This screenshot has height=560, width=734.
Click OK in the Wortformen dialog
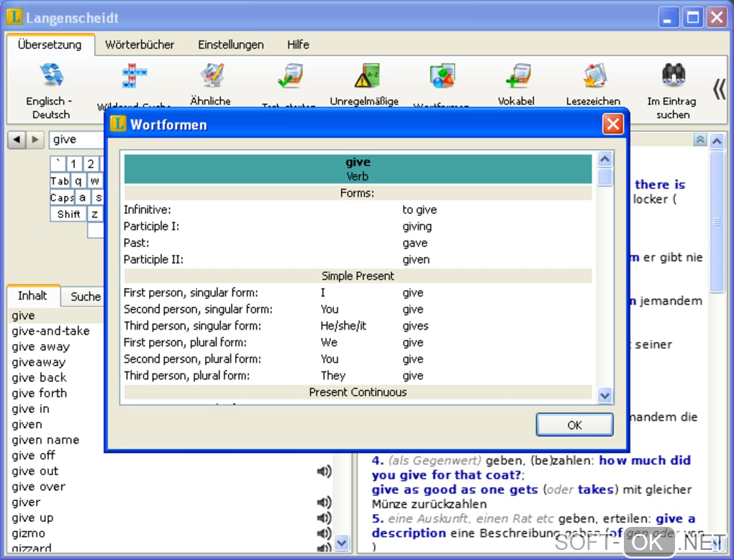[x=574, y=425]
